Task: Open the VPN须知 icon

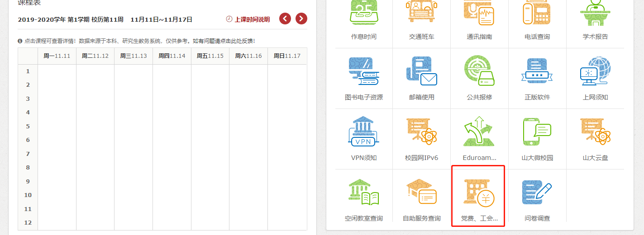Action: [363, 132]
